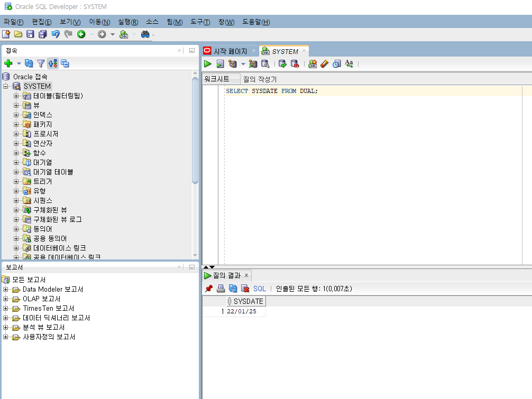Close the SYSTEM worksheet tab
Viewport: 532px width, 399px height.
304,51
